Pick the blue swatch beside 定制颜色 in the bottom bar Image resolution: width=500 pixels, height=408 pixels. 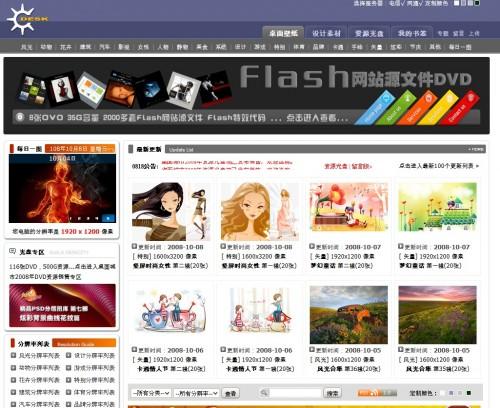point(451,393)
